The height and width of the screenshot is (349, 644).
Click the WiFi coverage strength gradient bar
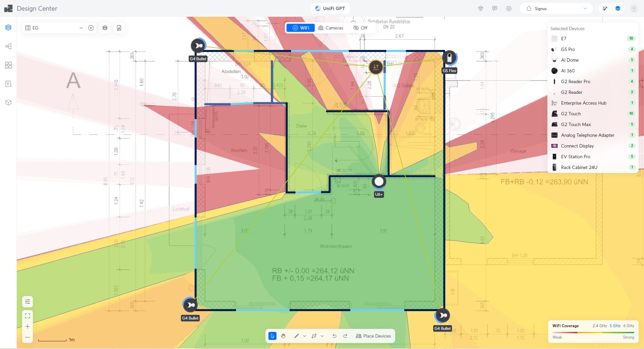click(593, 333)
